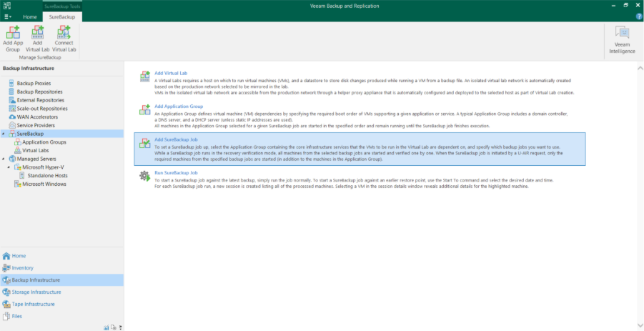
Task: Go to the Tape Infrastructure view
Action: point(33,304)
